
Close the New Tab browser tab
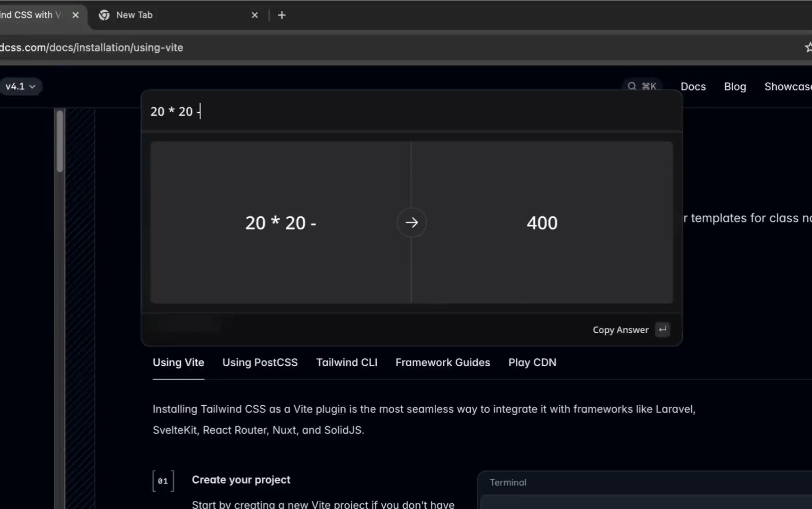[255, 15]
